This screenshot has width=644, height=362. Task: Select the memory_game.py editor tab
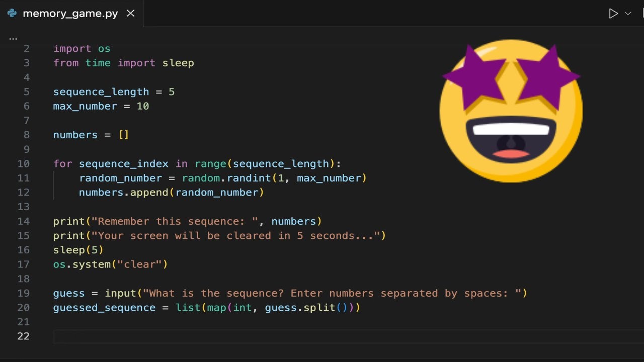(70, 14)
